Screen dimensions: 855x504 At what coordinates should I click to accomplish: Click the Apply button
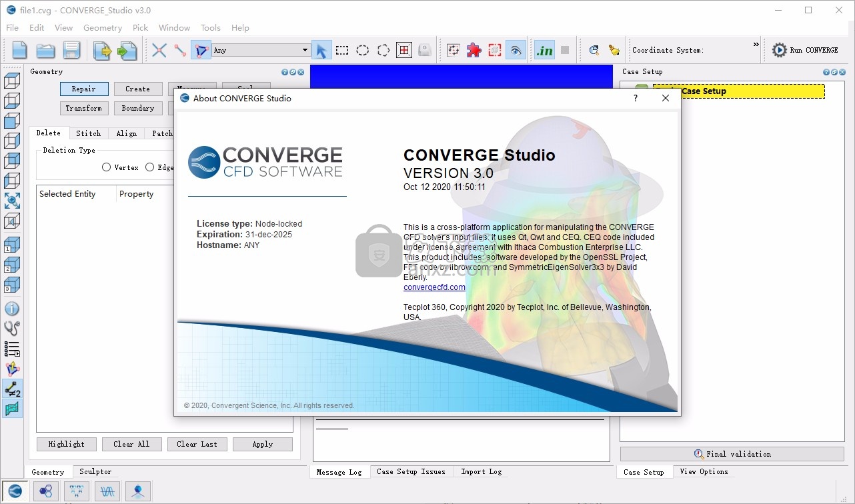pos(263,444)
